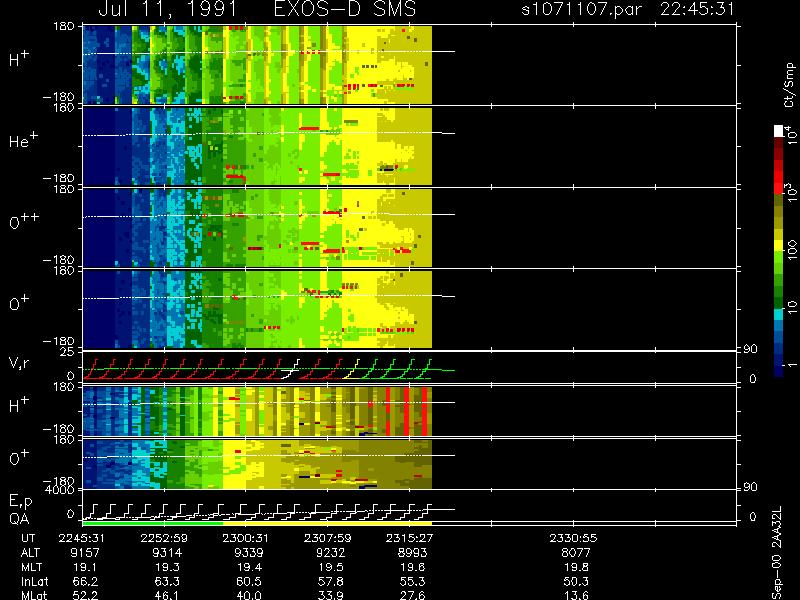Click MLat value '27.6'
Screen dimensions: 800x600
pyautogui.click(x=412, y=595)
